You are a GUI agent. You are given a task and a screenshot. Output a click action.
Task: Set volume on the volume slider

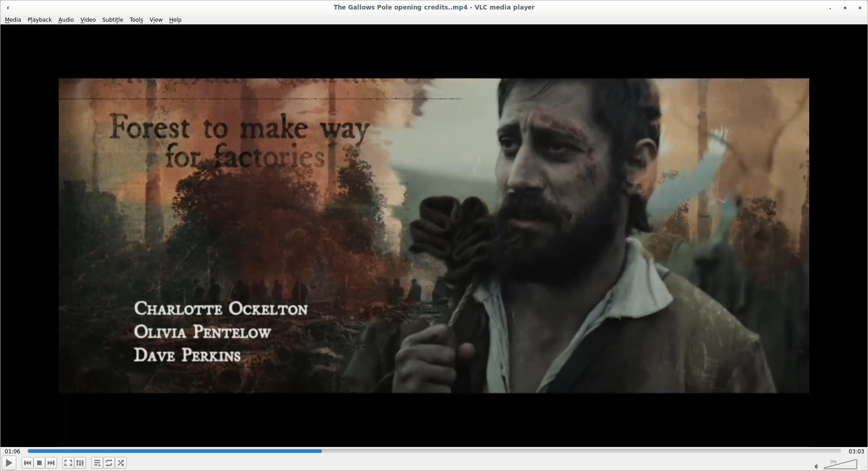point(840,464)
